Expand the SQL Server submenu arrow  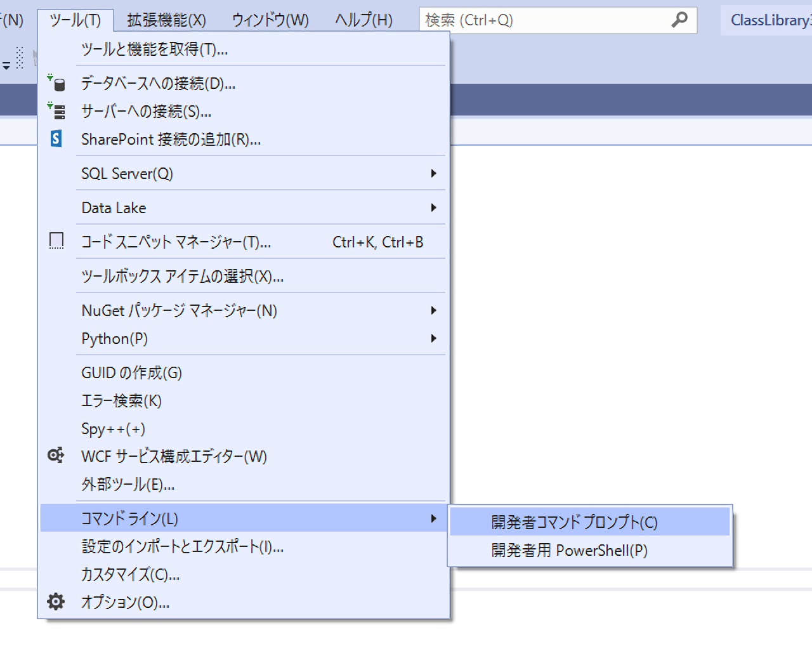[x=433, y=173]
